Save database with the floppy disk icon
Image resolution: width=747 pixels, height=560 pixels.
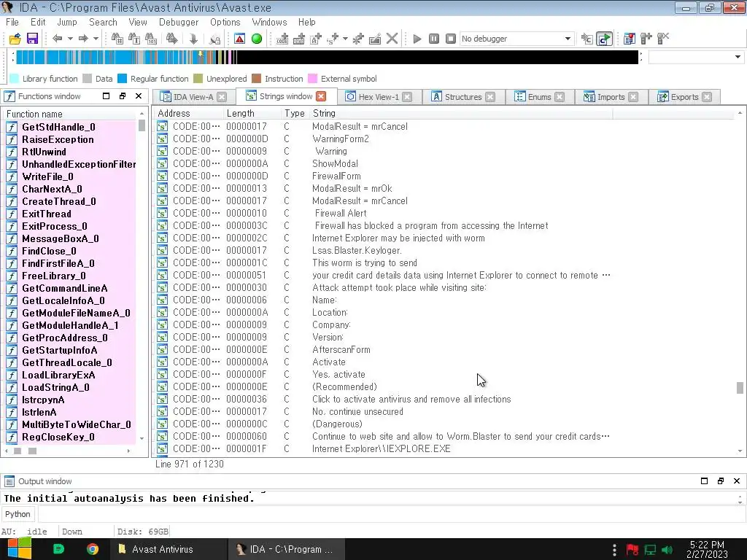(32, 39)
